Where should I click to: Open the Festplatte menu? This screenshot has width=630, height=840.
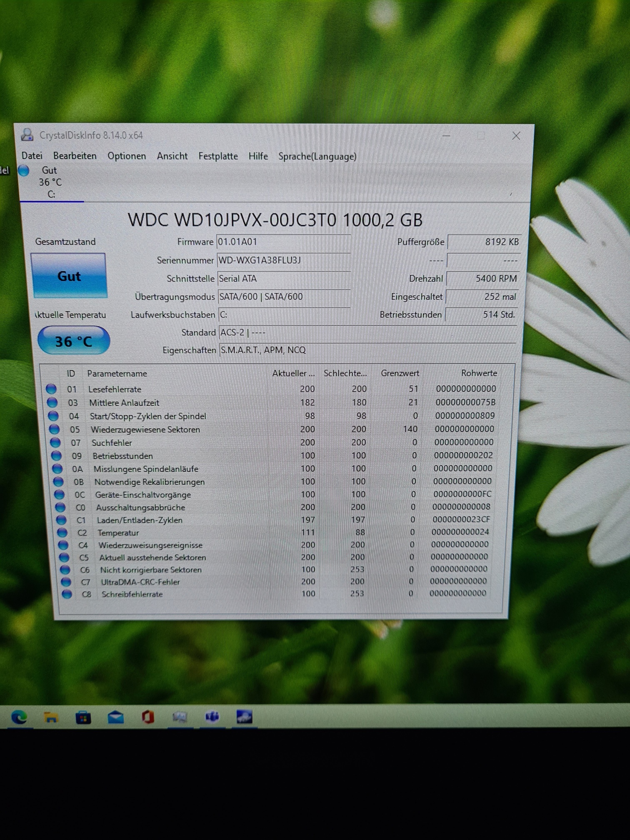pyautogui.click(x=218, y=156)
